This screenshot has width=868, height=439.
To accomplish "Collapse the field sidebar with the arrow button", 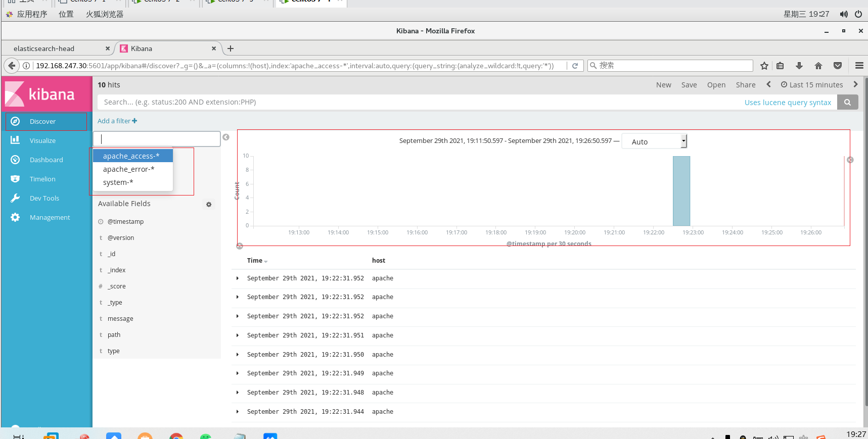I will 226,137.
